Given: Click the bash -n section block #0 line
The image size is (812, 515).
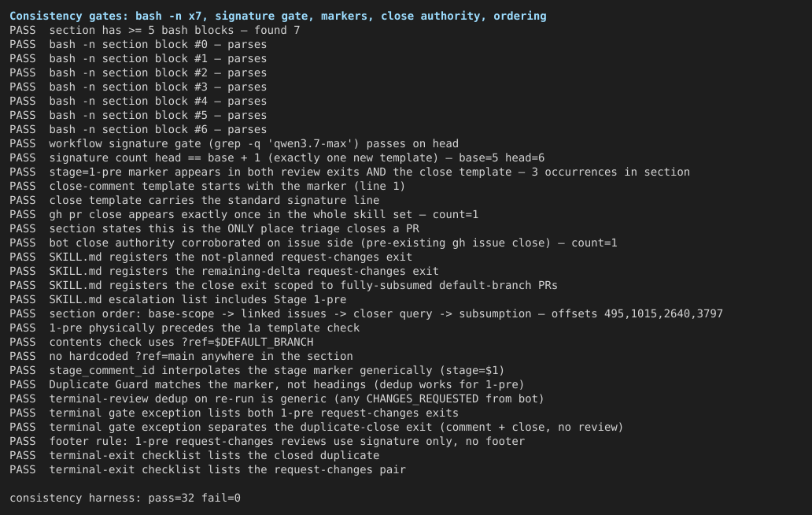Looking at the screenshot, I should 138,45.
